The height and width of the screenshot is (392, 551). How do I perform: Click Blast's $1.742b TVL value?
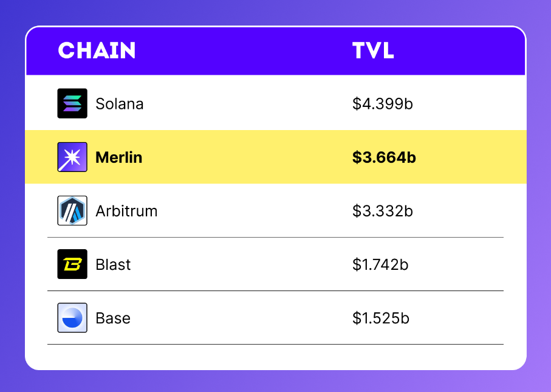(380, 264)
